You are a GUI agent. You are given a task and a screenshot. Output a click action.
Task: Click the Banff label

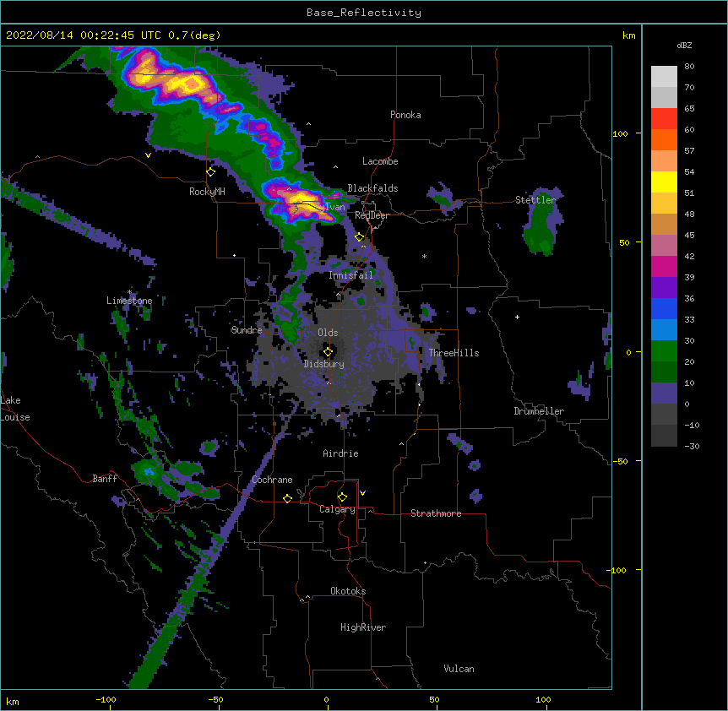(105, 479)
